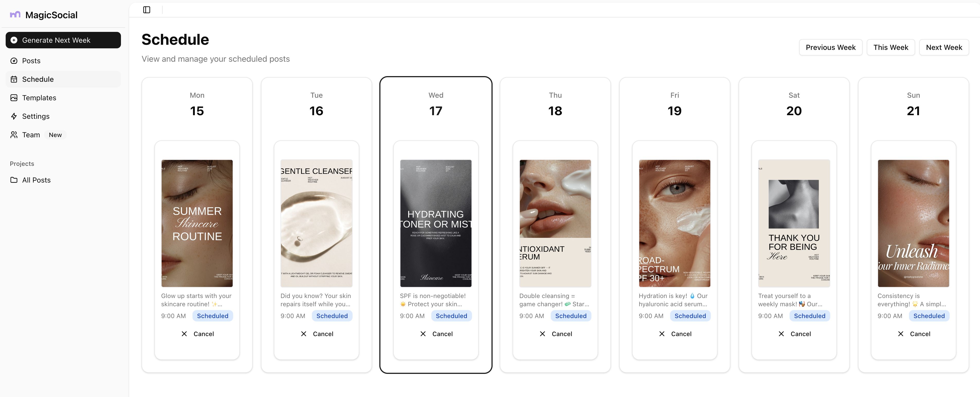
Task: Open Thank You For Being Here thumbnail
Action: pyautogui.click(x=794, y=223)
